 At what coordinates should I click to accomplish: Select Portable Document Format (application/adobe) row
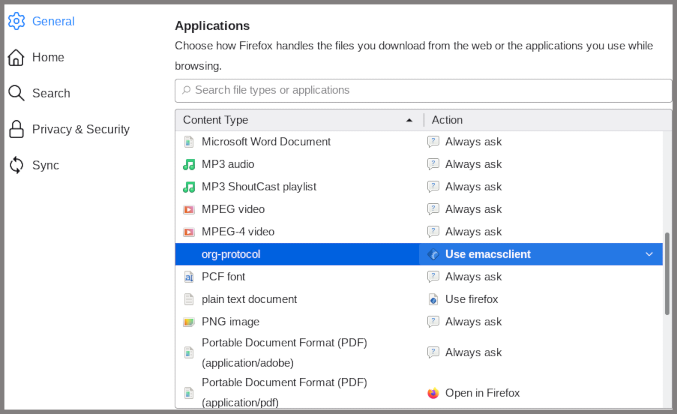419,352
